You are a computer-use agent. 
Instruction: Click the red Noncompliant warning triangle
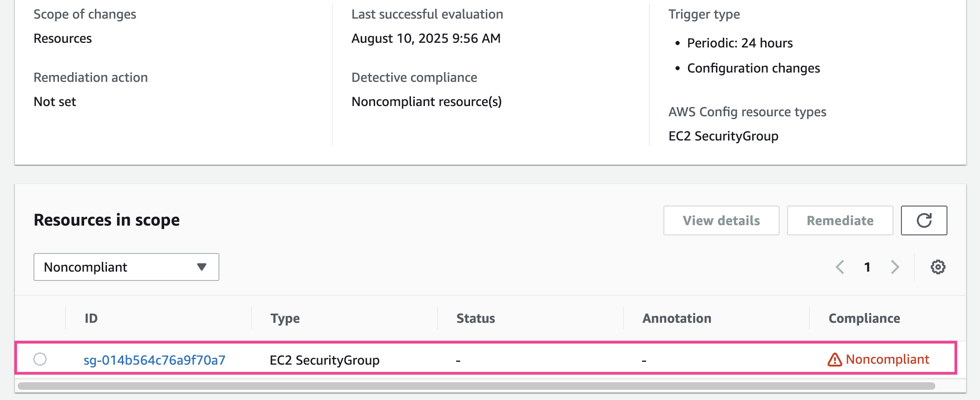[835, 360]
